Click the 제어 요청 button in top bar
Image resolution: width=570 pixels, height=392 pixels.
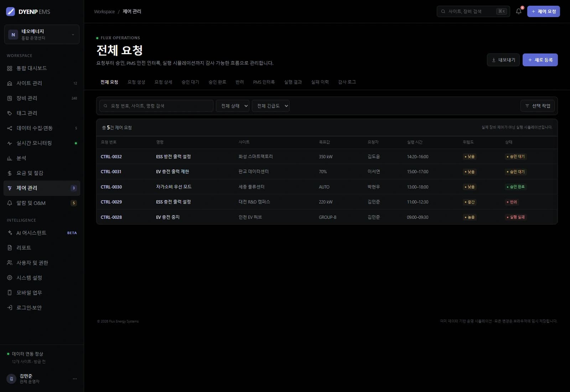(544, 11)
